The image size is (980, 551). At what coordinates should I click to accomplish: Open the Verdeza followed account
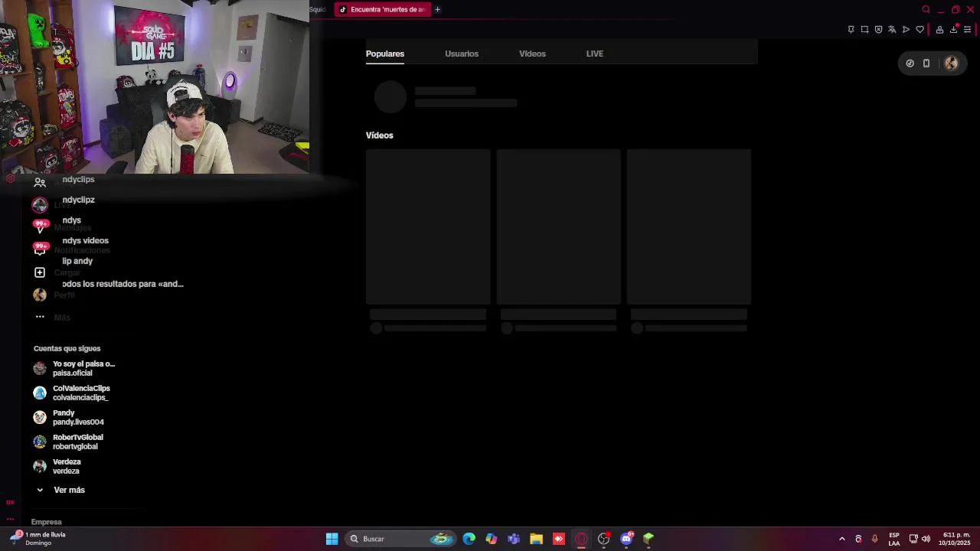[x=57, y=466]
